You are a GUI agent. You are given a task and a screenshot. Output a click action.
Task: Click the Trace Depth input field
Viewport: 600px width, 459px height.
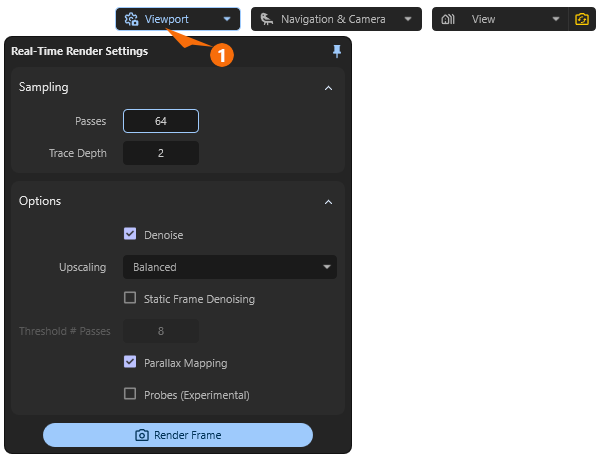(x=161, y=153)
